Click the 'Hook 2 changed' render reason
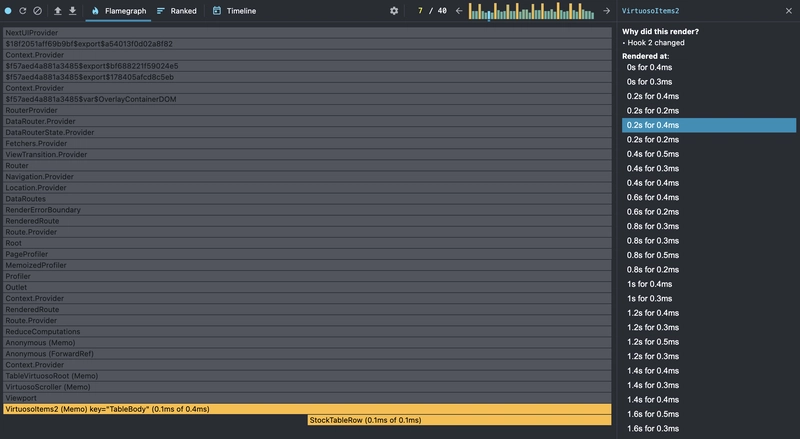 pos(656,43)
